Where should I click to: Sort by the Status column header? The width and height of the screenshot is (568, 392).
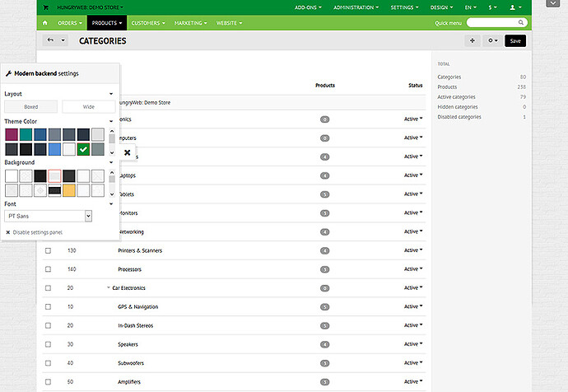tap(416, 86)
